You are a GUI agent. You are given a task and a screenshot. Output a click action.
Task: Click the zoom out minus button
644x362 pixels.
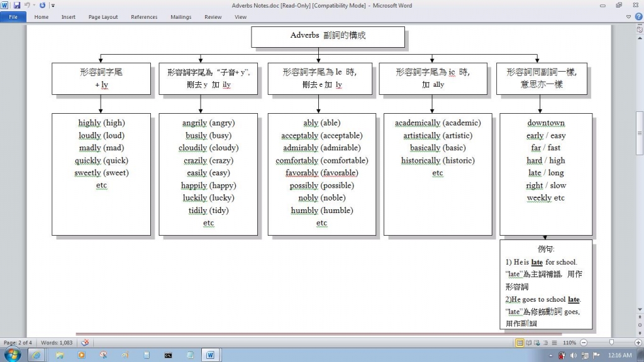coord(584,343)
